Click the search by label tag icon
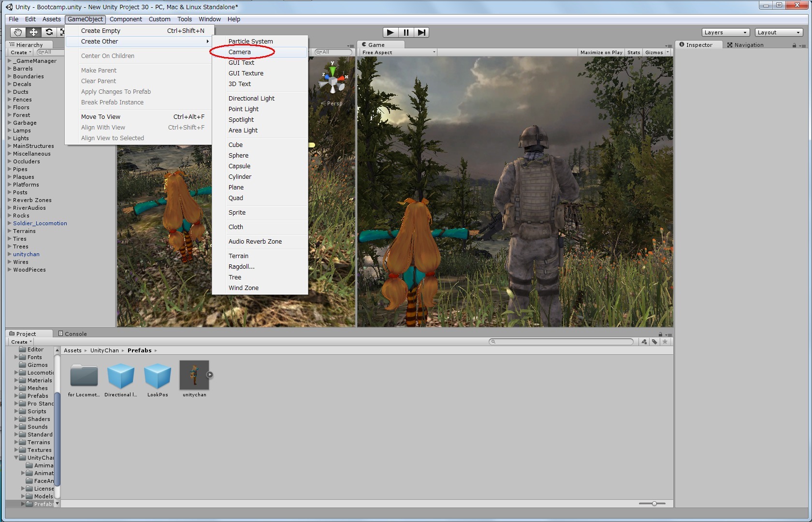The height and width of the screenshot is (522, 812). pyautogui.click(x=654, y=342)
